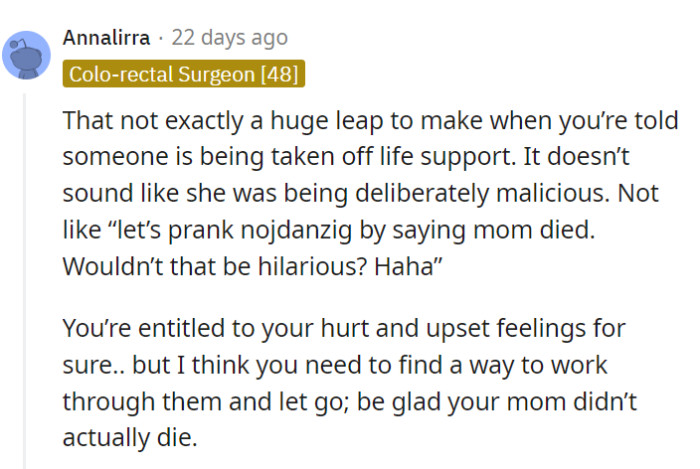Click the Colo-rectal Surgeon flair badge
The width and height of the screenshot is (700, 469).
183,74
